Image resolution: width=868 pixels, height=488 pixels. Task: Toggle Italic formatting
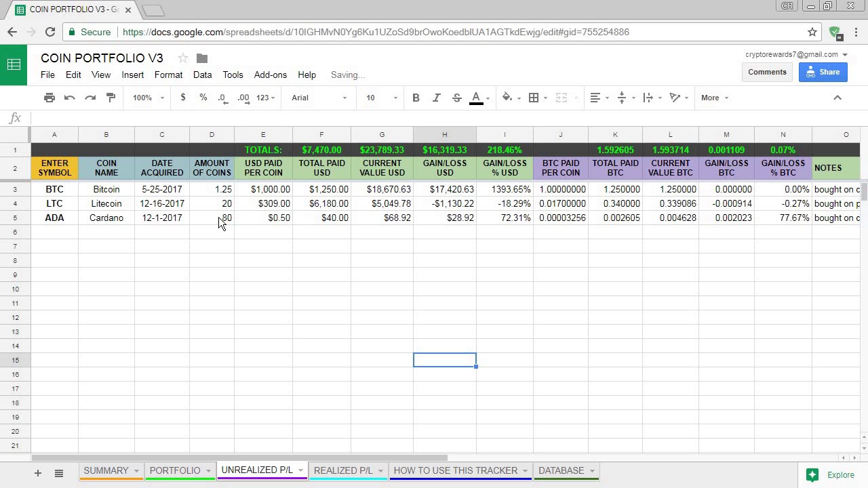click(x=436, y=98)
